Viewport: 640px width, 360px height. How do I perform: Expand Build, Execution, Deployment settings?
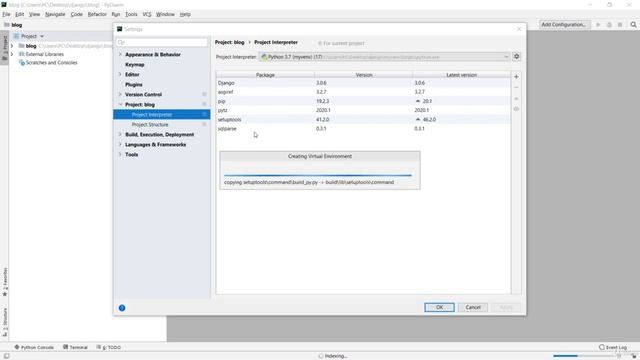[x=120, y=134]
